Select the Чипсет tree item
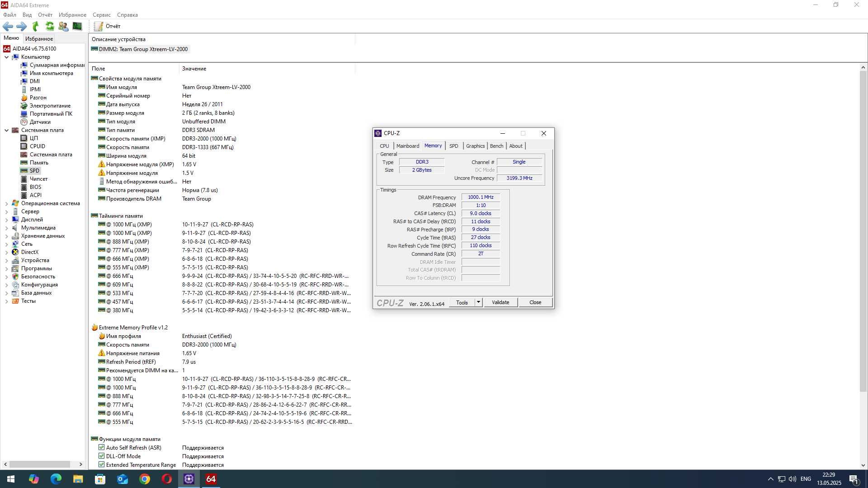The width and height of the screenshot is (868, 488). tap(39, 179)
